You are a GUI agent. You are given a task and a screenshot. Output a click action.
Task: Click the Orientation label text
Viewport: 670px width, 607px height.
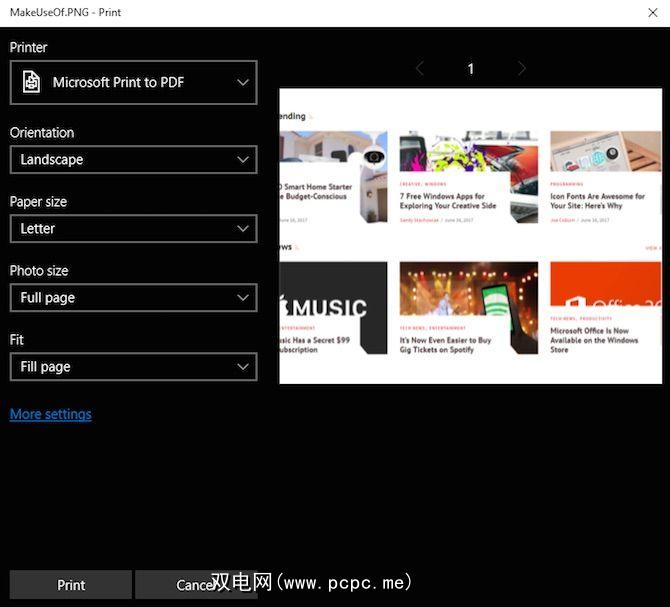[x=42, y=133]
